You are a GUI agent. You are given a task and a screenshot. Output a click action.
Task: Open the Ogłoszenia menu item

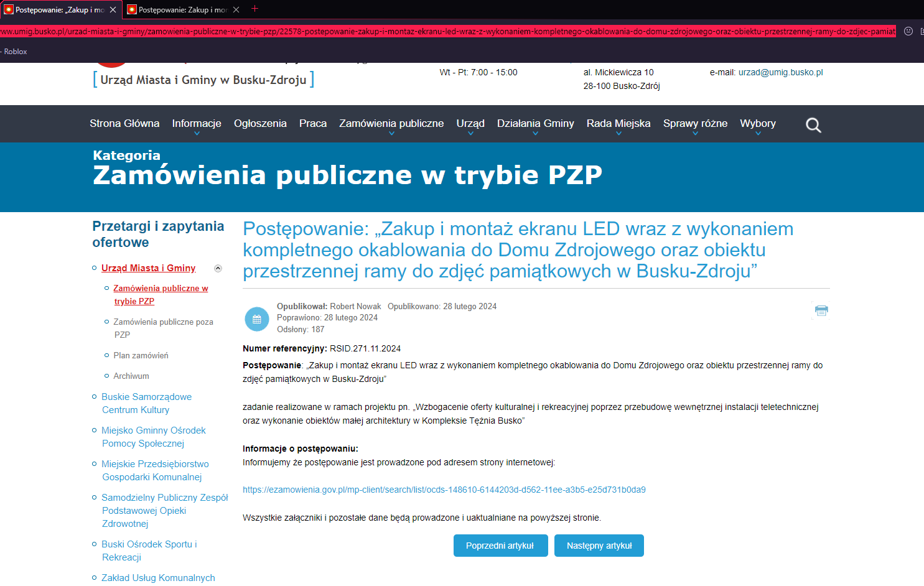click(260, 124)
